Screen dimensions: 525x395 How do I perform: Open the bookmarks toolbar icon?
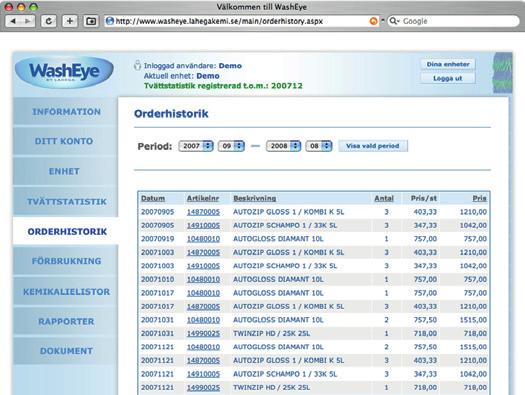point(91,21)
